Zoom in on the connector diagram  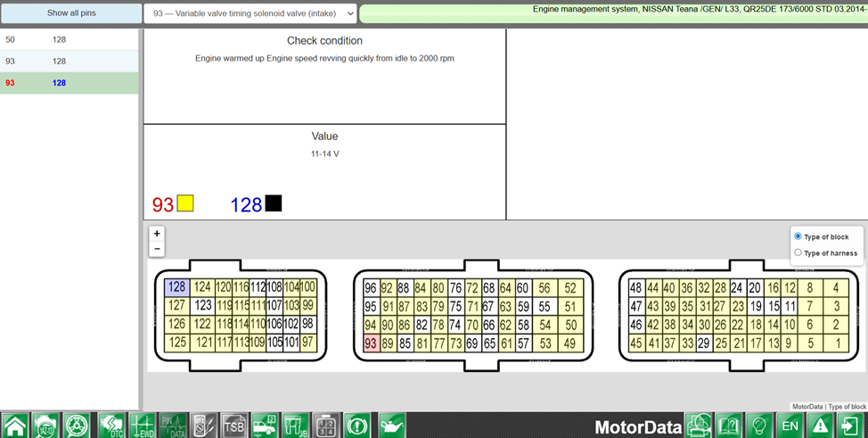pyautogui.click(x=157, y=234)
